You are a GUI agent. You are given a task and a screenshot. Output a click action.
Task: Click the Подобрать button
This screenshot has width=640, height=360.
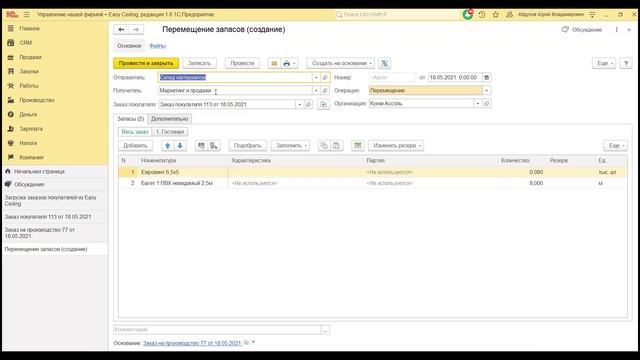247,146
